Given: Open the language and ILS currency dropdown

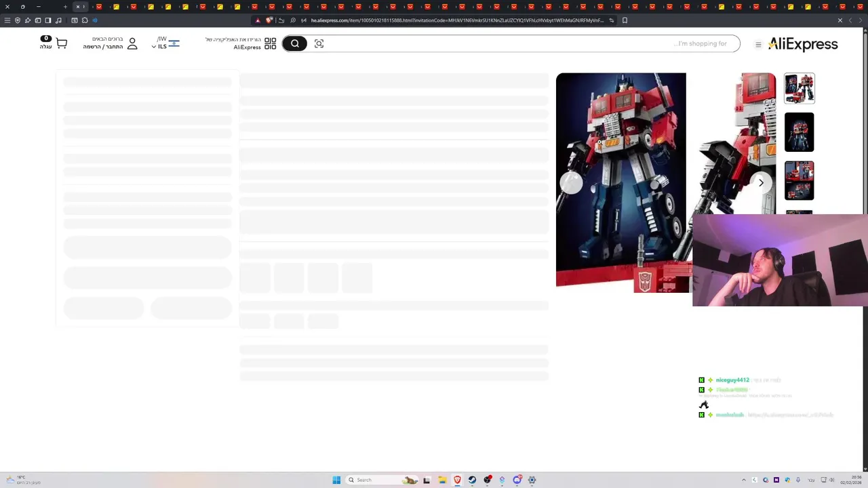Looking at the screenshot, I should click(165, 43).
